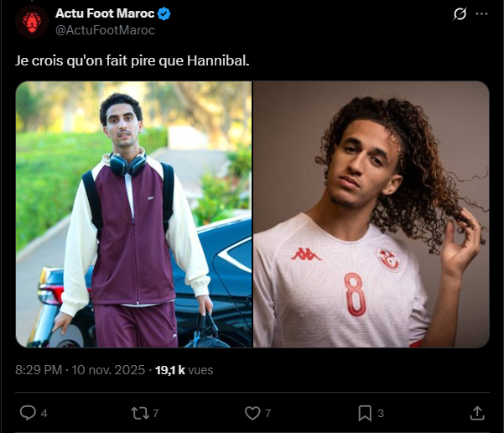Open Actu Foot Maroc profile avatar

pyautogui.click(x=32, y=22)
